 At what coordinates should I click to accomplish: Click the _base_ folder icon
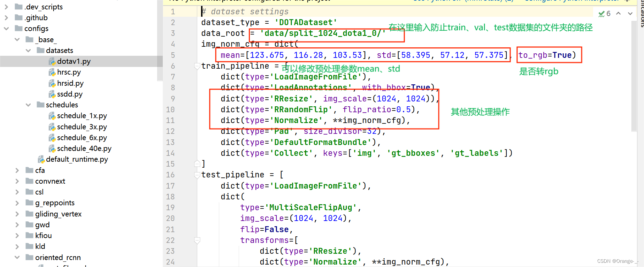30,39
